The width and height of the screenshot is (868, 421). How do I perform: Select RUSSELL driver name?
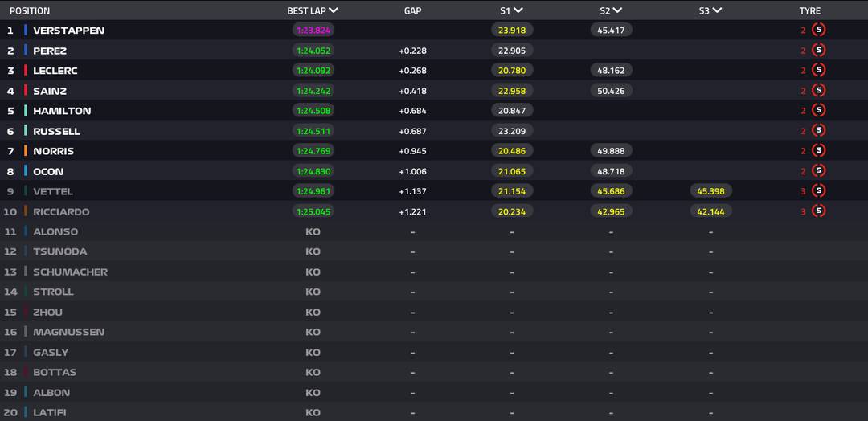(56, 131)
